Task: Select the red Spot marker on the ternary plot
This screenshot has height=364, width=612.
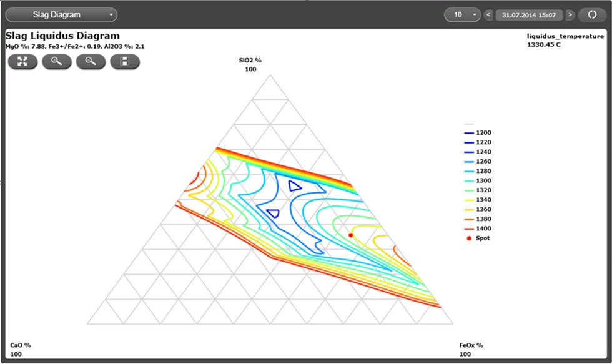Action: tap(351, 234)
